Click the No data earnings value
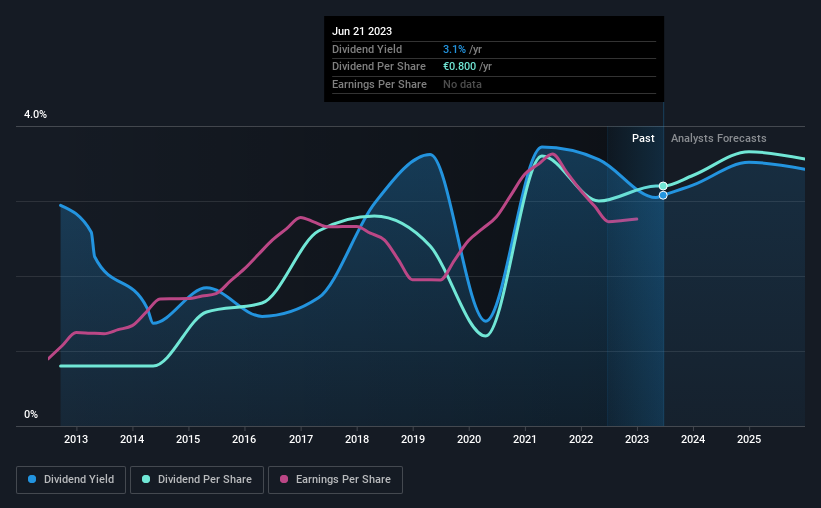This screenshot has height=508, width=821. (x=462, y=84)
